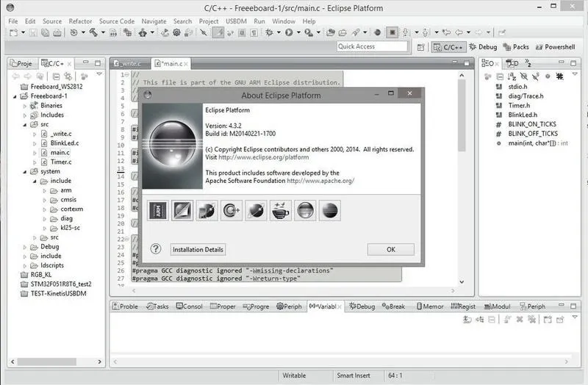
Task: Click the C+ CDT feature icon in About dialog
Action: pyautogui.click(x=232, y=210)
